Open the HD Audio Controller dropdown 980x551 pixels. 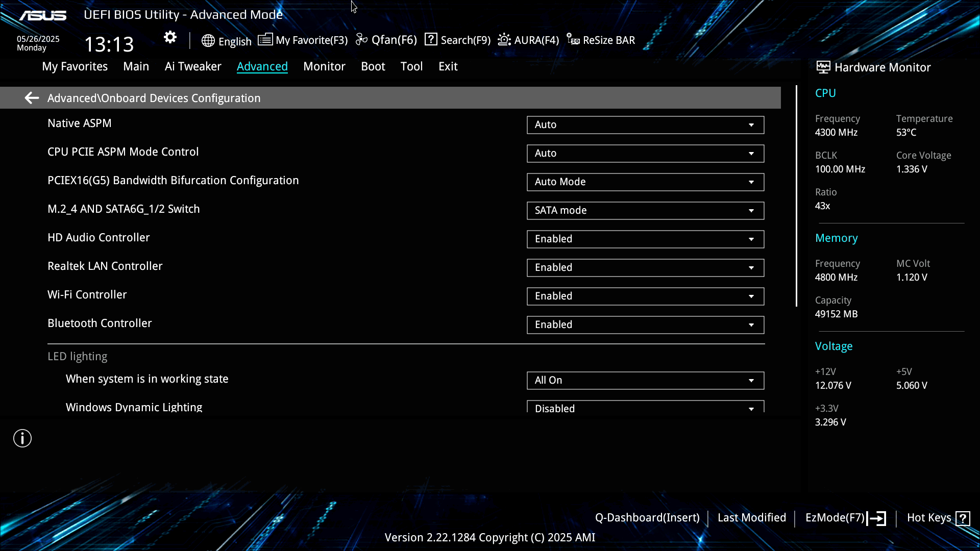coord(645,239)
